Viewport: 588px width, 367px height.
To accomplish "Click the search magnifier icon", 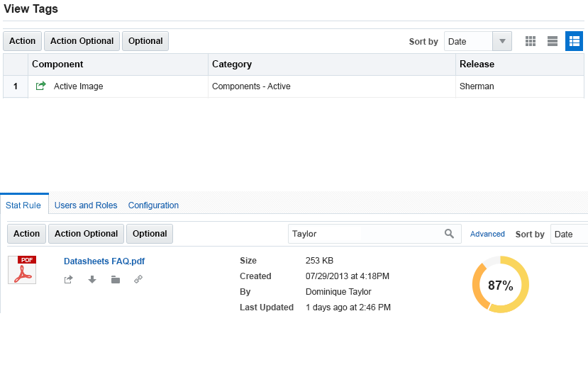I will tap(449, 234).
